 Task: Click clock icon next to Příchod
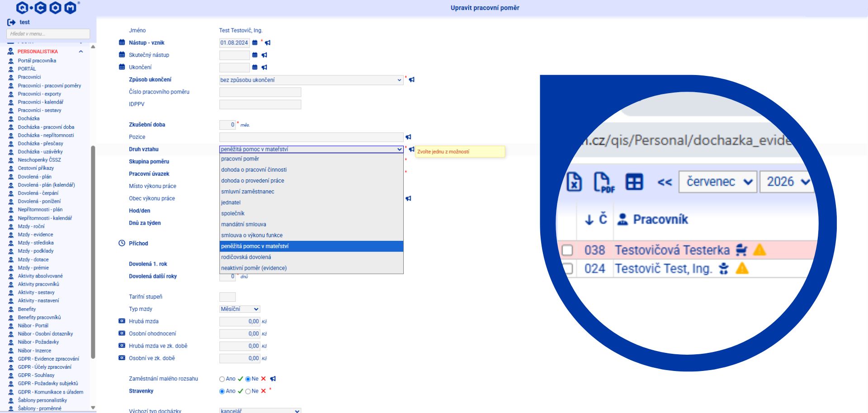[122, 243]
